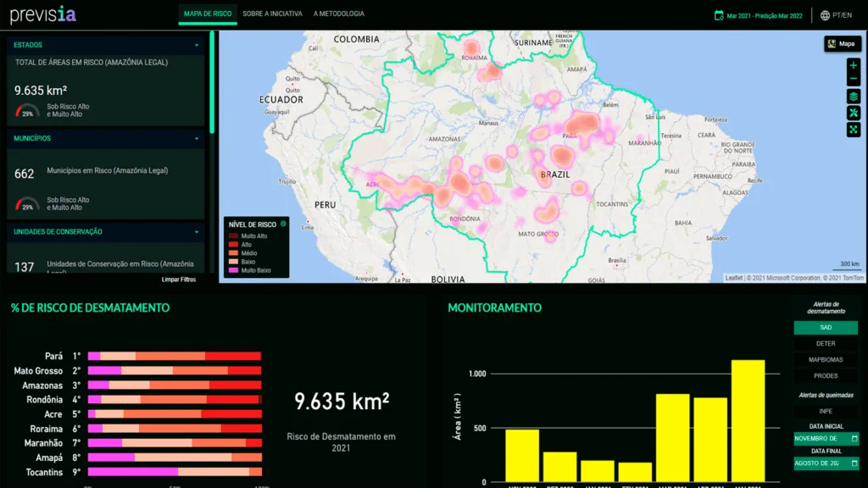Screen dimensions: 868x488
Task: Click the Pará risk bar
Action: (175, 357)
